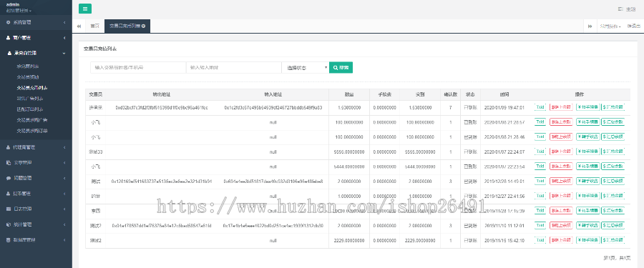Click amount cell 2229.00000000 in 数量 column
The image size is (644, 268).
(x=349, y=240)
